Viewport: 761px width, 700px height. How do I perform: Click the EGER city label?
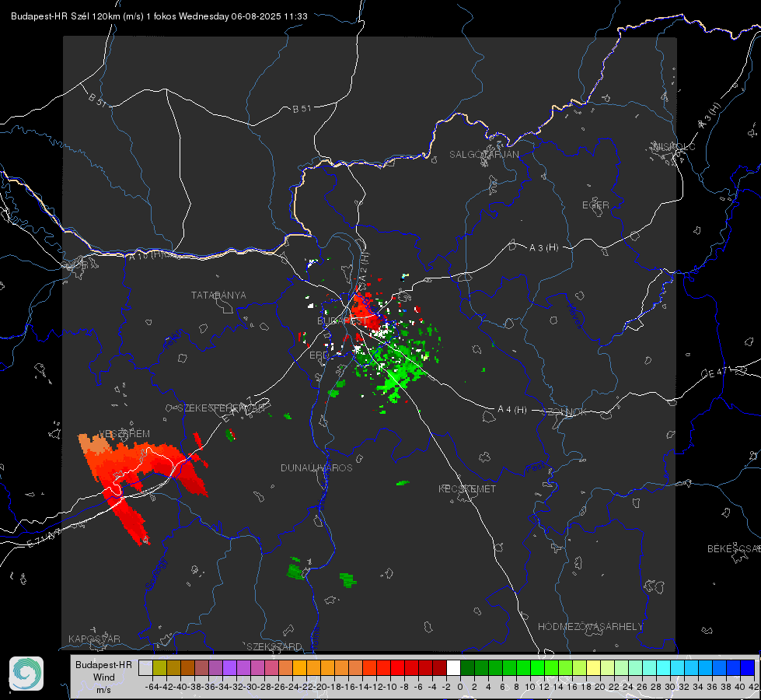coord(595,205)
